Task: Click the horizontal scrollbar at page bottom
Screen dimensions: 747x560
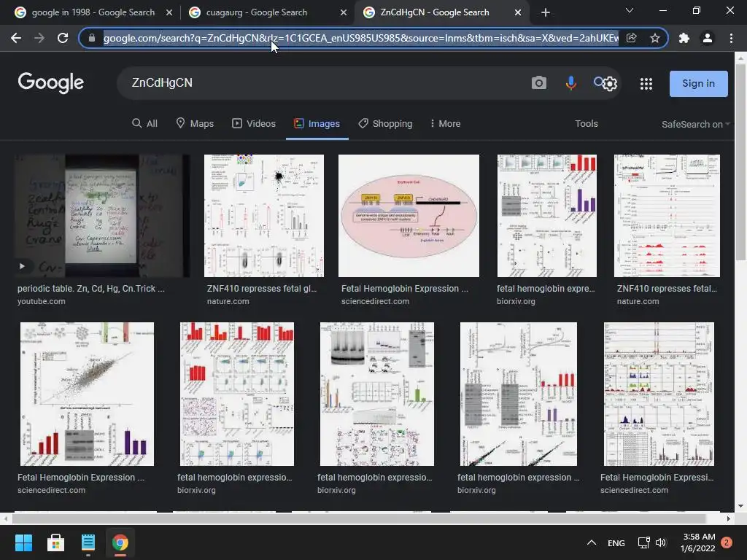Action: pyautogui.click(x=358, y=518)
